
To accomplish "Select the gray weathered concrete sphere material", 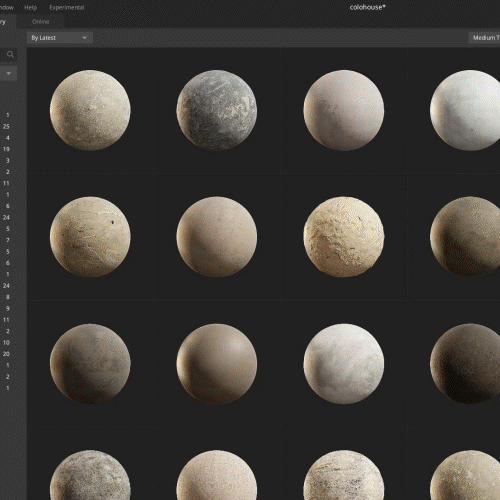I will tap(217, 110).
